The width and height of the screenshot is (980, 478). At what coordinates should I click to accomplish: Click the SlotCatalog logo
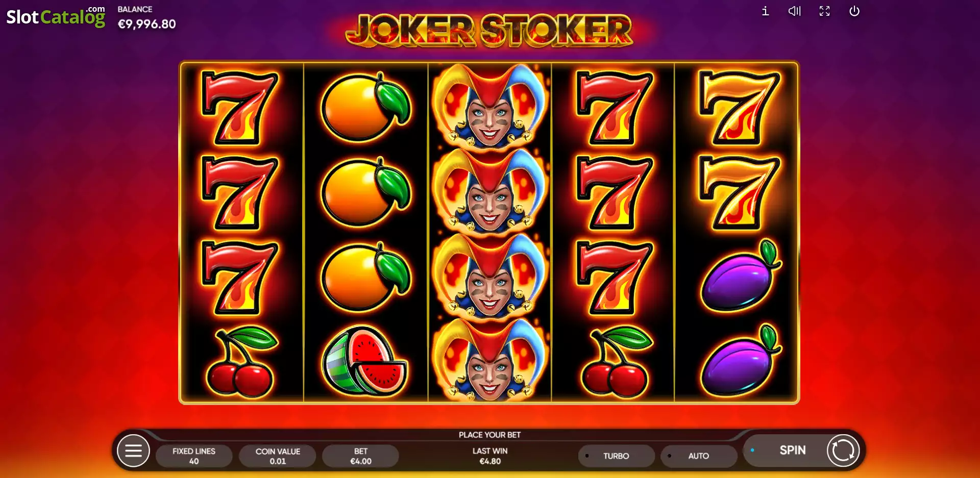coord(56,16)
